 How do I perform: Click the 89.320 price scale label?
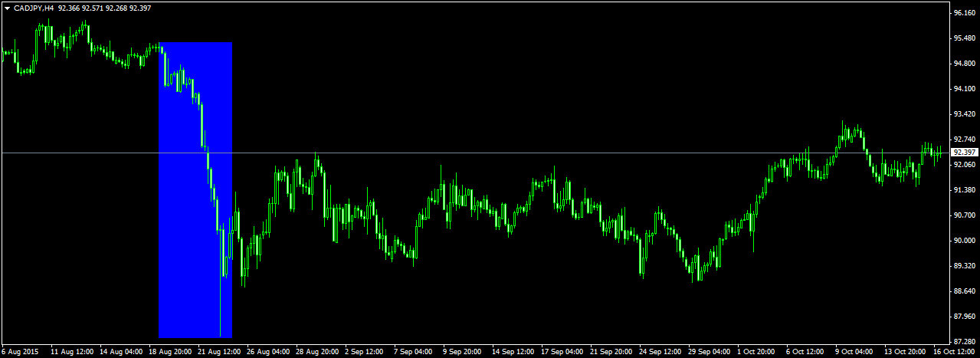[x=963, y=266]
